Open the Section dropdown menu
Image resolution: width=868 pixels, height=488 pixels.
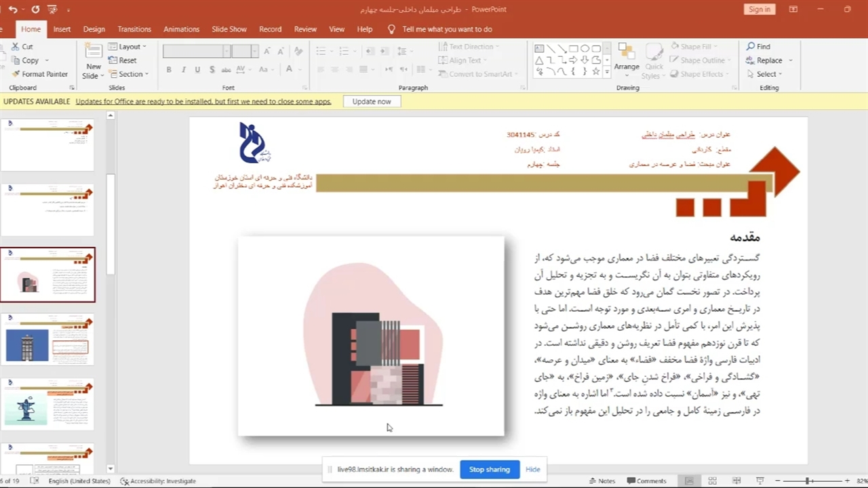point(130,74)
